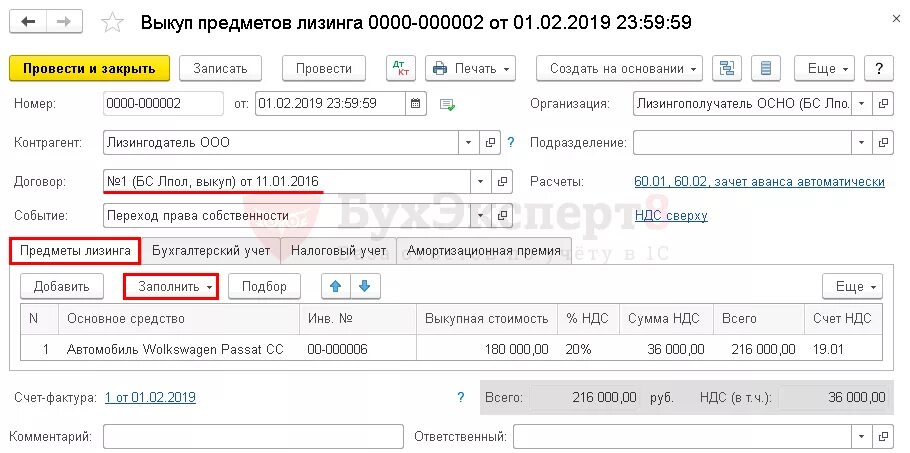Click the Дт/Кт postings icon

point(401,68)
